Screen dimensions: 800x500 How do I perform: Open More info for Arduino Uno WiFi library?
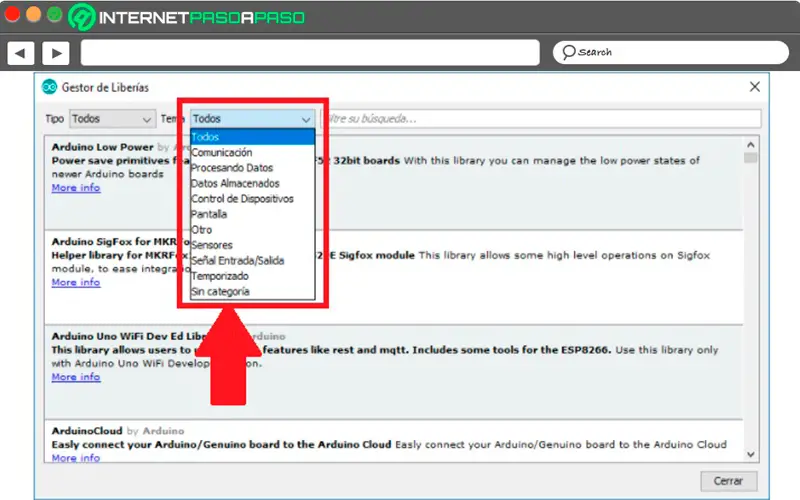point(76,377)
